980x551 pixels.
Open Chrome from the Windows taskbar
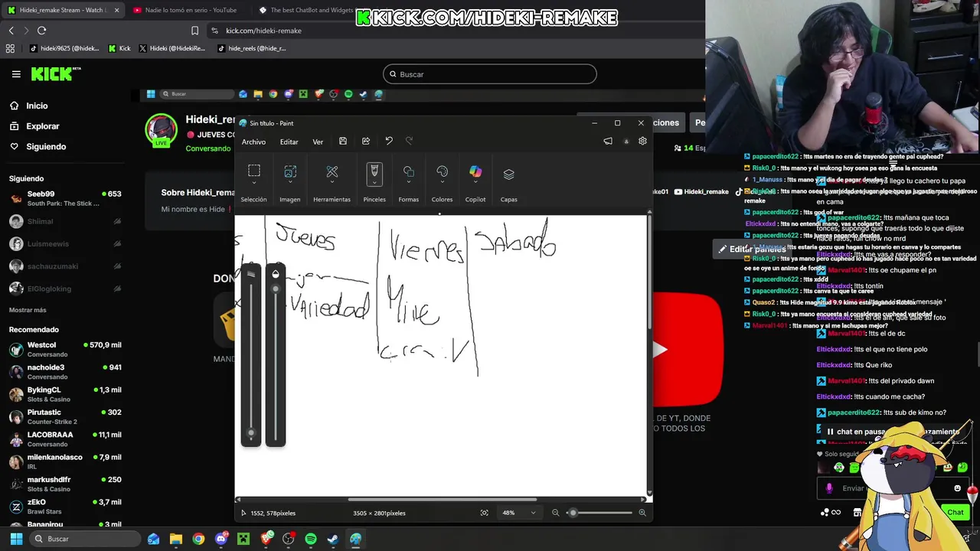198,539
